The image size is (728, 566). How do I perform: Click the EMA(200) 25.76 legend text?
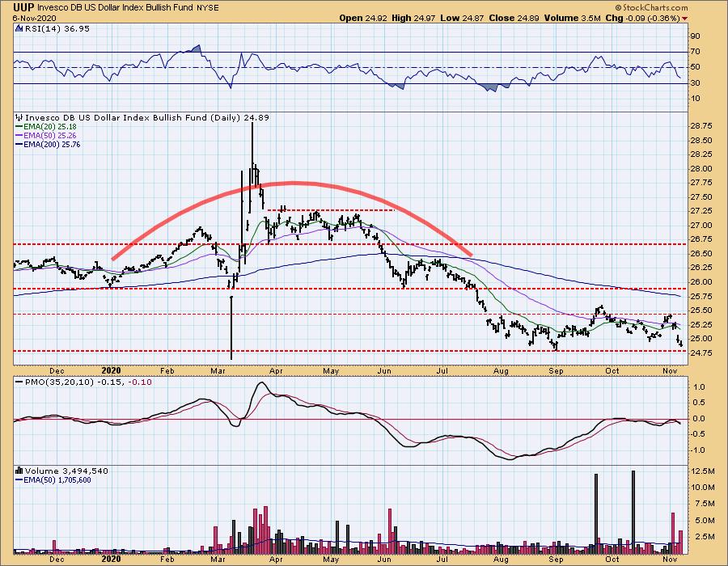[x=52, y=144]
